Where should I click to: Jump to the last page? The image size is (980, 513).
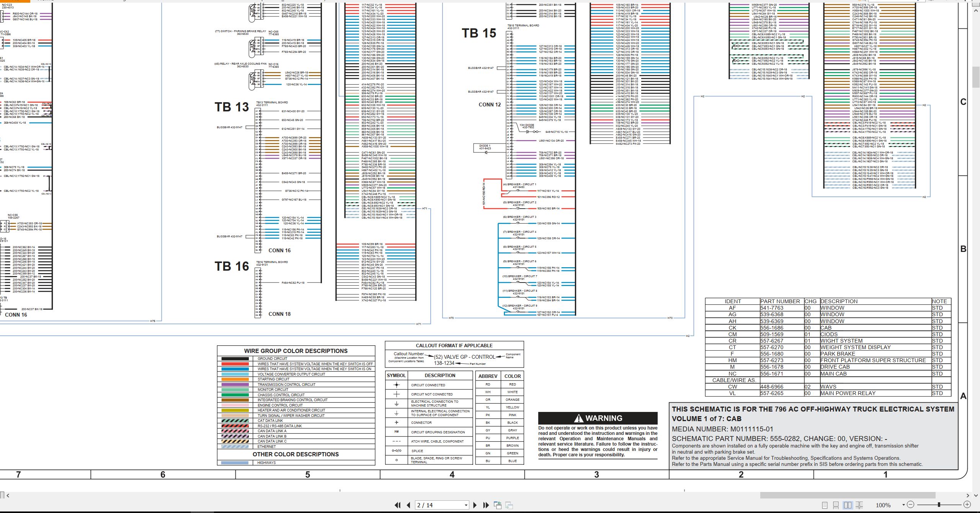(486, 505)
